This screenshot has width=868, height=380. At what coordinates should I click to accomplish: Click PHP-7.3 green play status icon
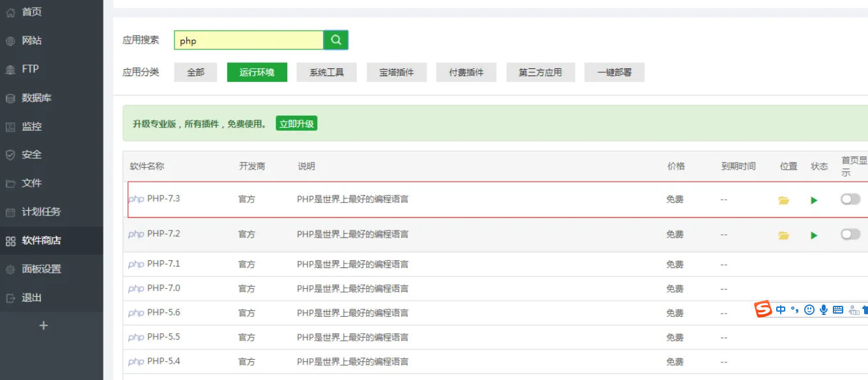click(x=814, y=200)
